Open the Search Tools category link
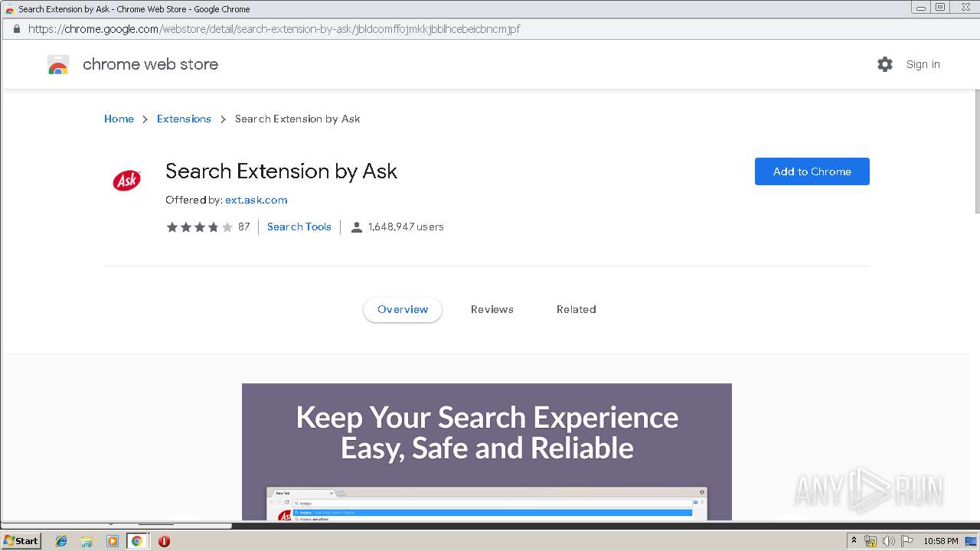The image size is (980, 551). pyautogui.click(x=299, y=227)
